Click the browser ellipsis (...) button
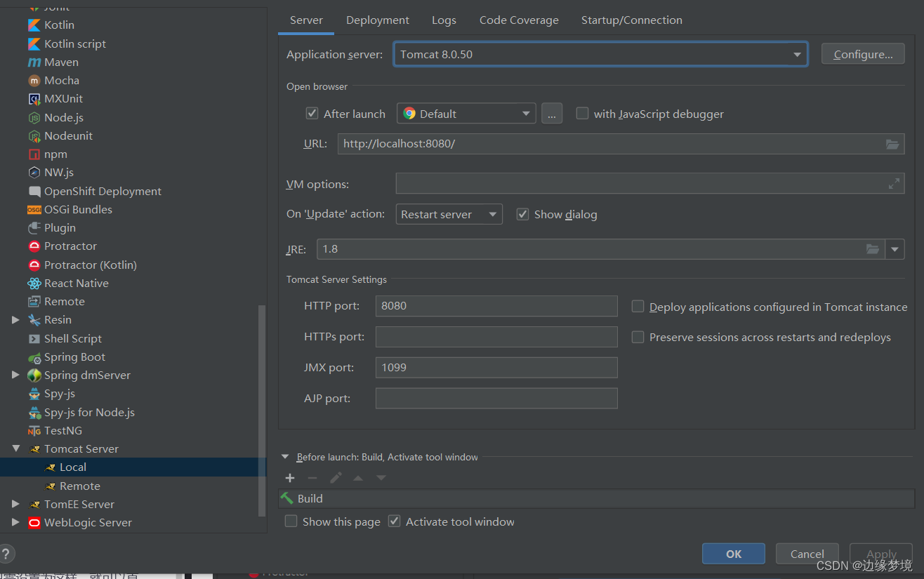Image resolution: width=924 pixels, height=579 pixels. coord(552,113)
